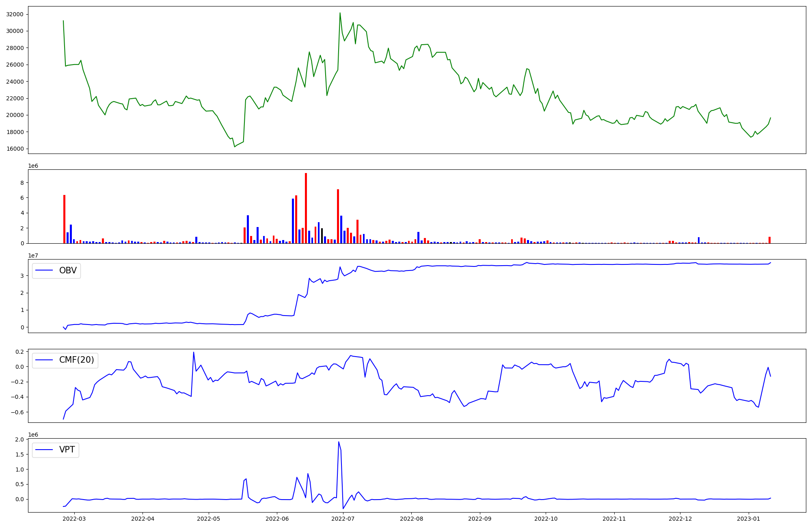Click the tallest red volume bar
The width and height of the screenshot is (812, 528).
[306, 208]
